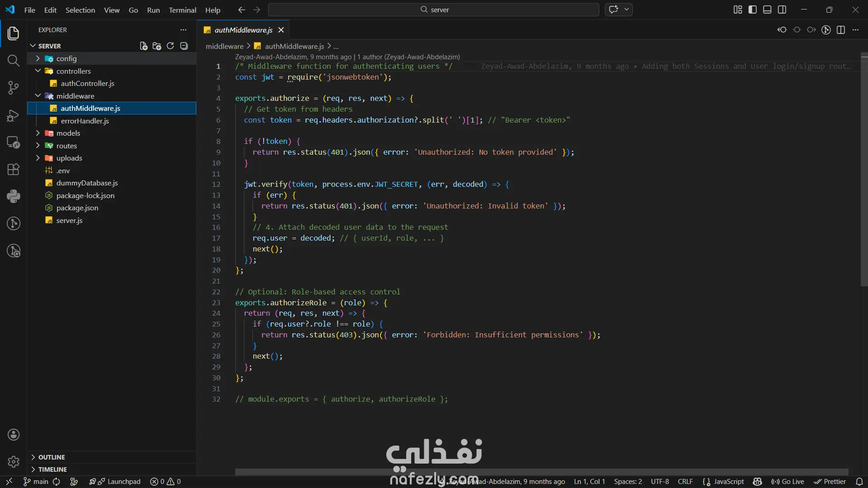This screenshot has height=488, width=868.
Task: Split the editor to the right
Action: click(841, 30)
